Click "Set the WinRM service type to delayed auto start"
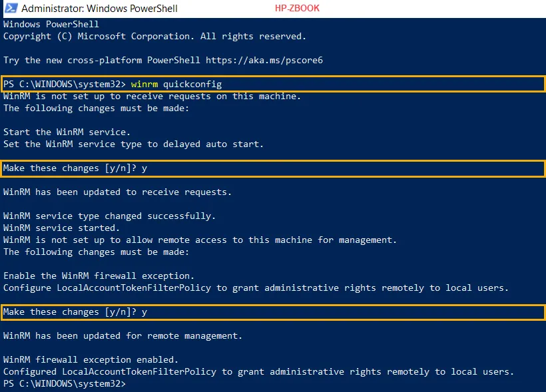This screenshot has width=546, height=392. 133,144
